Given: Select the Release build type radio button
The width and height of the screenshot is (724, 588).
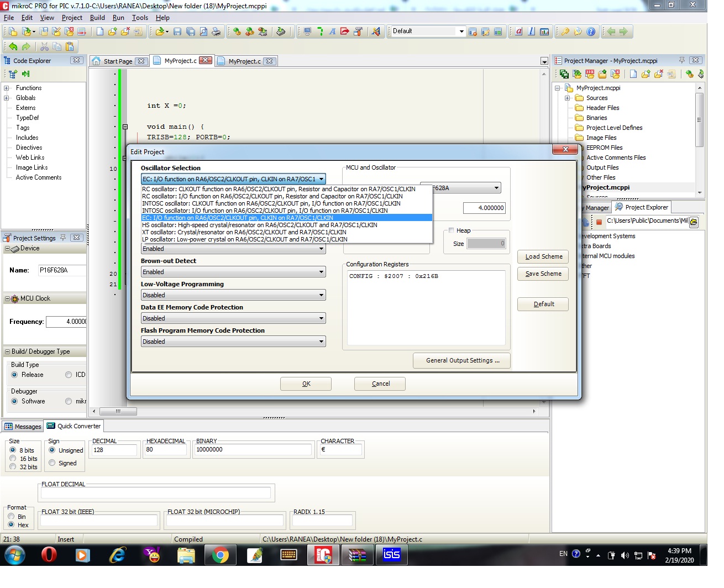Looking at the screenshot, I should coord(14,375).
